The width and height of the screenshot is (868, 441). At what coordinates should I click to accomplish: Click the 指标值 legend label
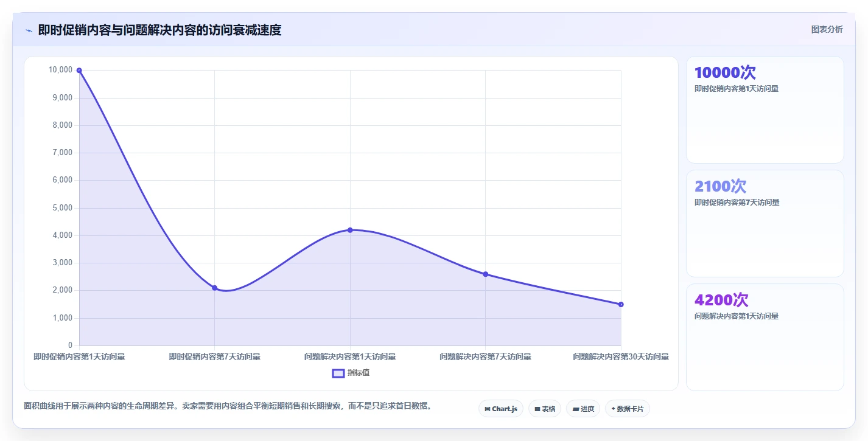click(359, 373)
